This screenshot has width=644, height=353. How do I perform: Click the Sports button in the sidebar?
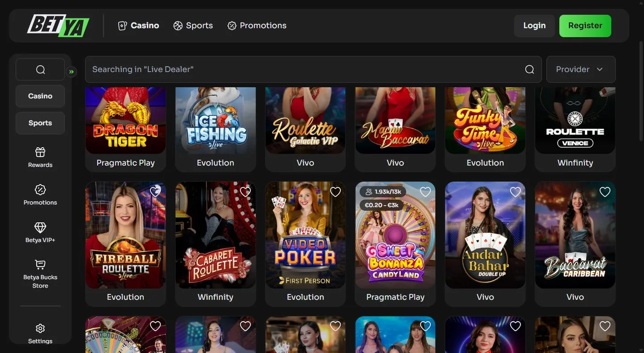pyautogui.click(x=40, y=123)
